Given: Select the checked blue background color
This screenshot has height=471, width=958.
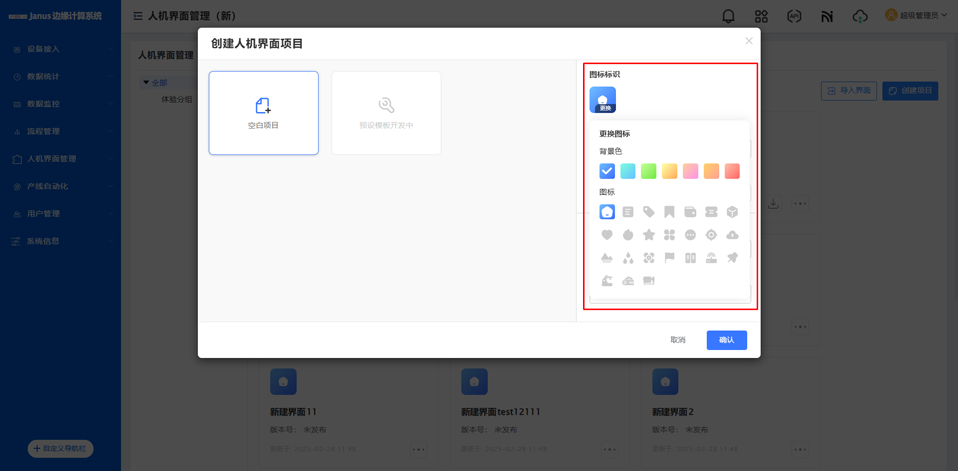Looking at the screenshot, I should click(607, 171).
